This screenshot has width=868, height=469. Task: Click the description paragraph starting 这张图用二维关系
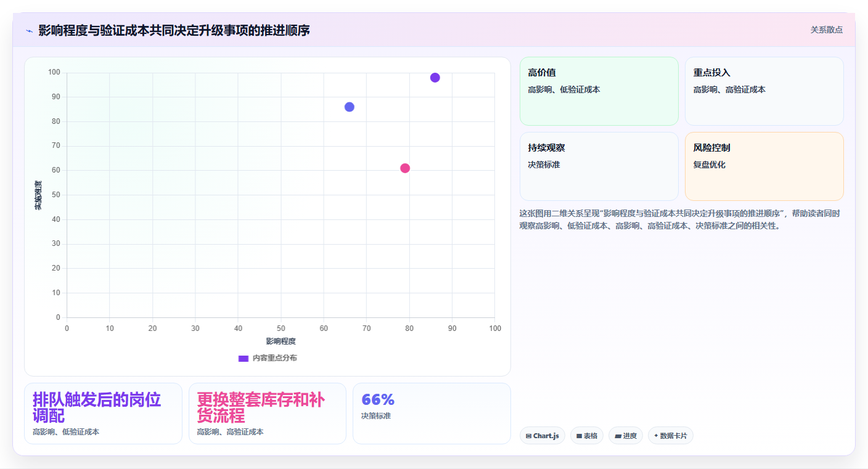click(x=681, y=219)
